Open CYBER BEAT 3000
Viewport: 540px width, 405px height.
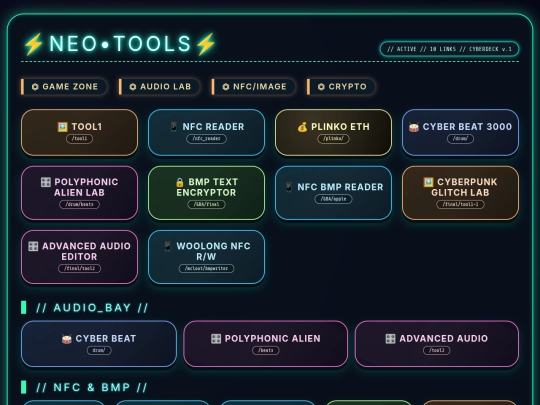460,133
